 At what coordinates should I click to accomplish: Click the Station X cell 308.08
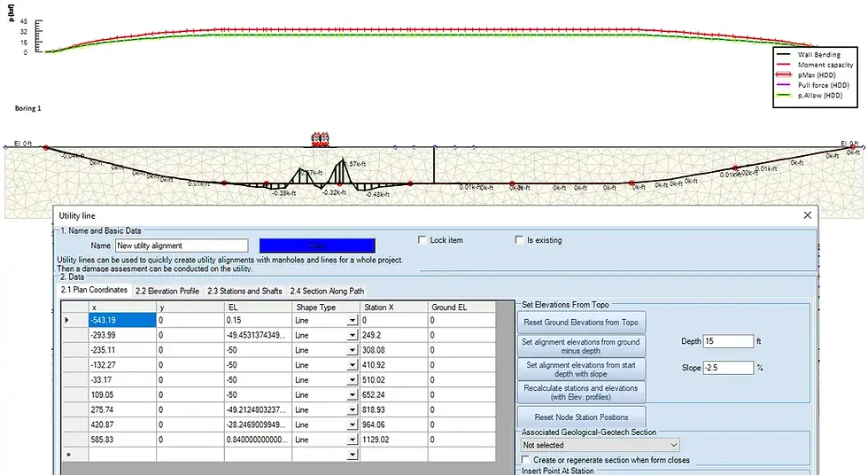pos(393,350)
